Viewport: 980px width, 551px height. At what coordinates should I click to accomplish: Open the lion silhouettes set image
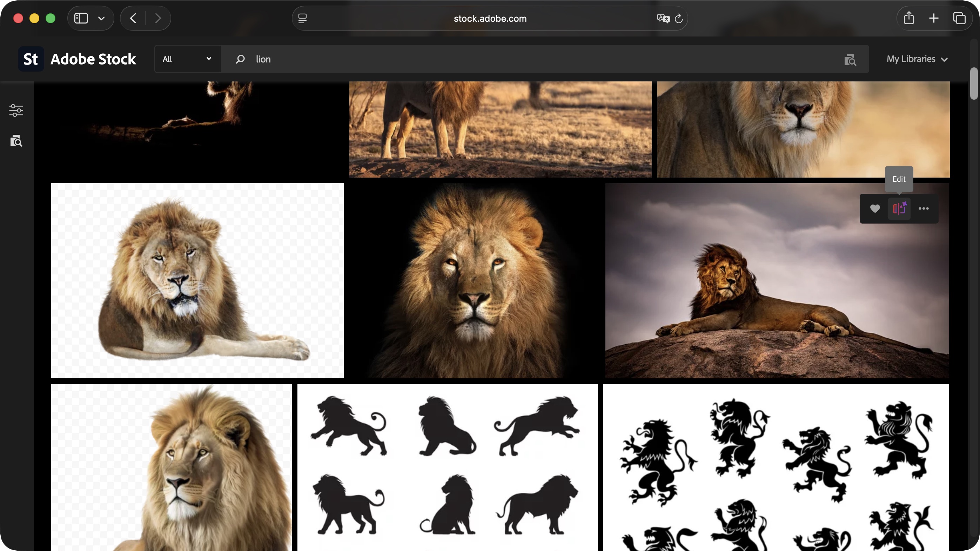(x=448, y=467)
